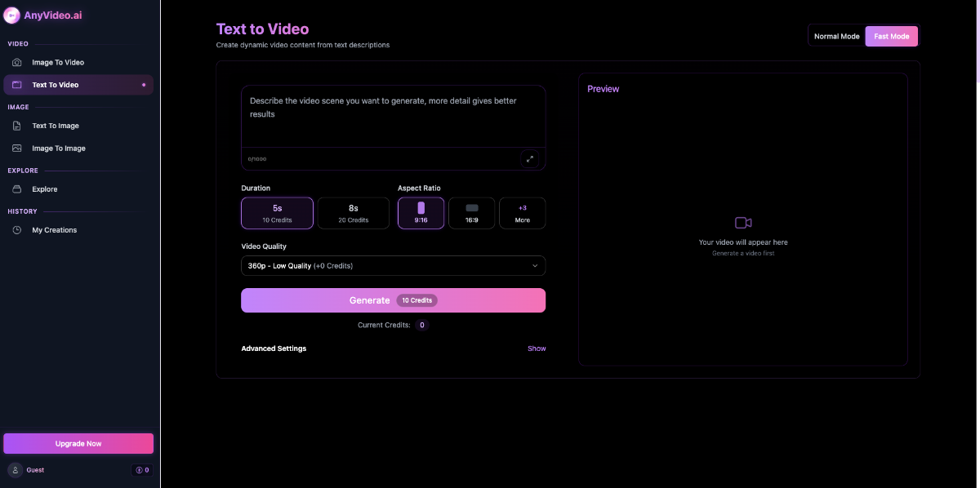Viewport: 980px width, 488px height.
Task: Click the AnyVideo.ai brand name
Action: [53, 16]
